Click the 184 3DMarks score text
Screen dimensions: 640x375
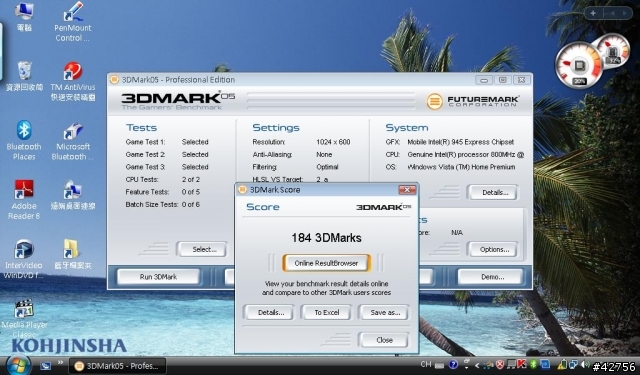click(x=326, y=237)
